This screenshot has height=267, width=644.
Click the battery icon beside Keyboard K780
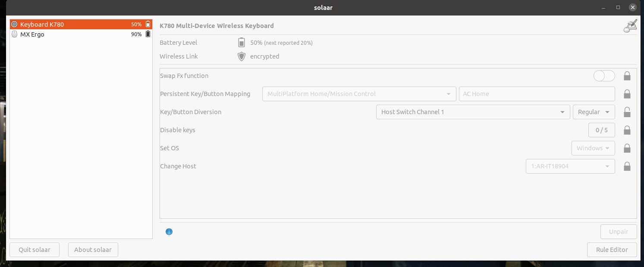148,24
